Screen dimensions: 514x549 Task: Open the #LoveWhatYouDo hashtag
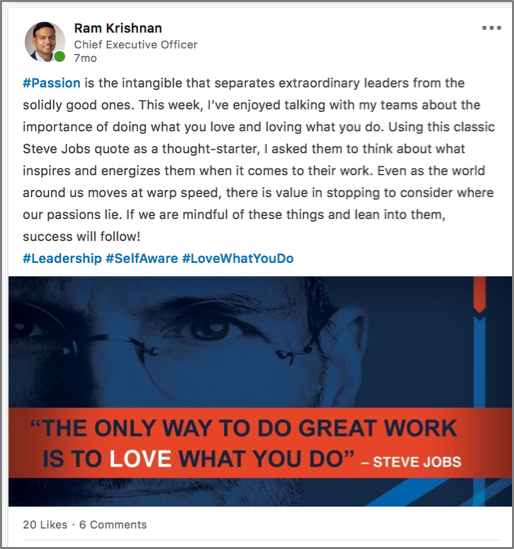pyautogui.click(x=238, y=258)
